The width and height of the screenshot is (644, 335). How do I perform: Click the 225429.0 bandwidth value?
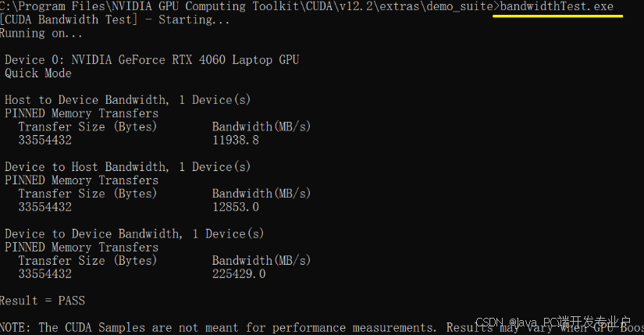239,274
